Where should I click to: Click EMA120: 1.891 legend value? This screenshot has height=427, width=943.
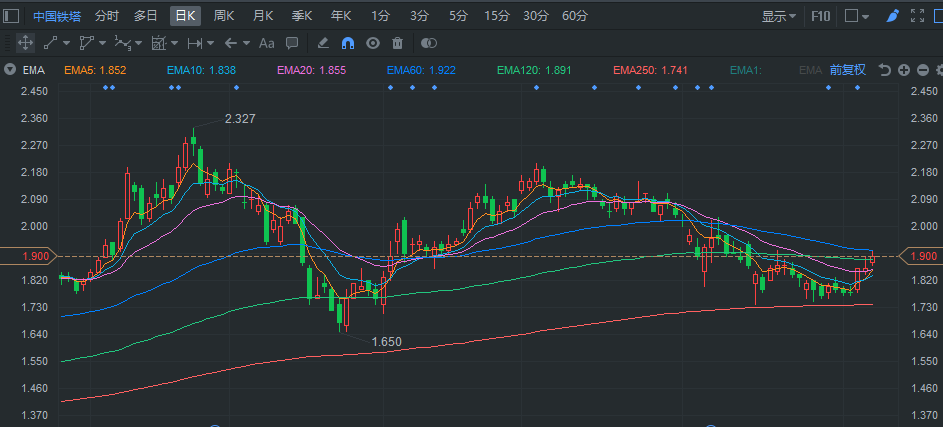point(534,70)
